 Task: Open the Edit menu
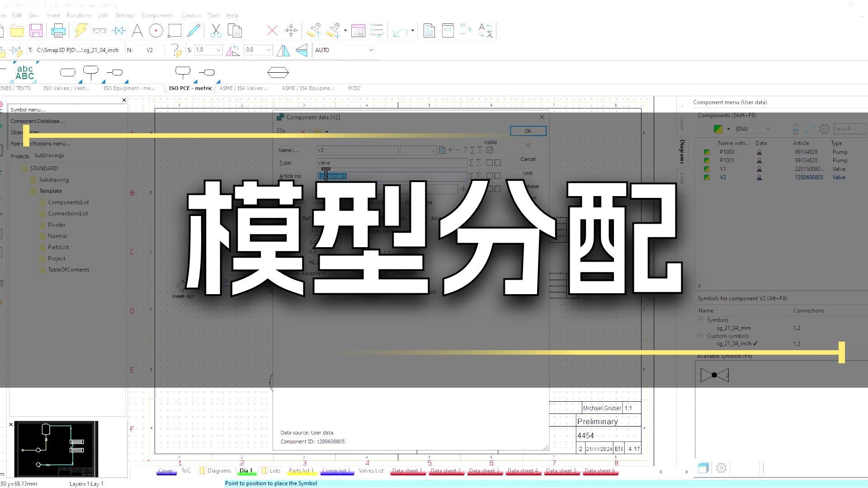(17, 15)
